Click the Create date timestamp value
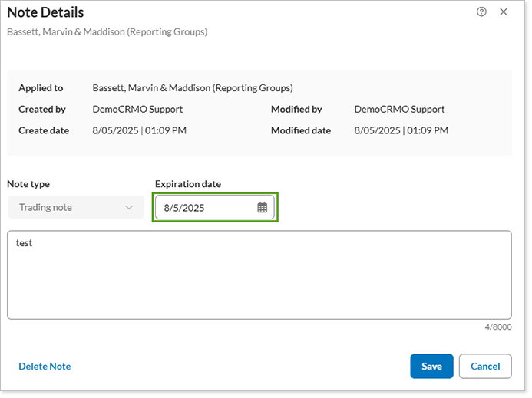This screenshot has width=532, height=398. 139,130
